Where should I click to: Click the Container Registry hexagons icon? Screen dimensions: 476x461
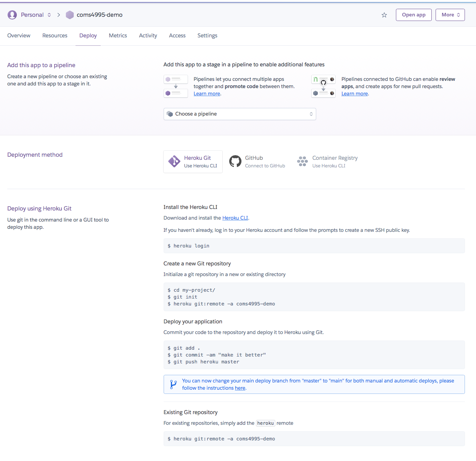click(302, 161)
